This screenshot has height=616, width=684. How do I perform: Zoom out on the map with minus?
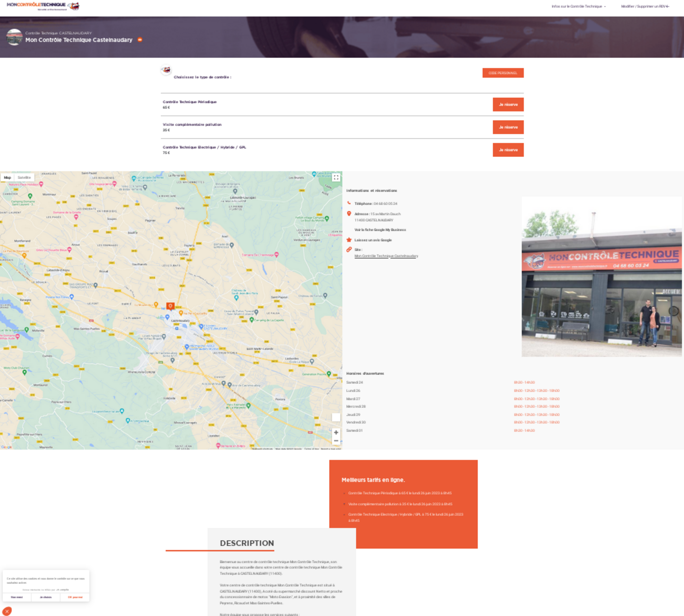tap(336, 441)
